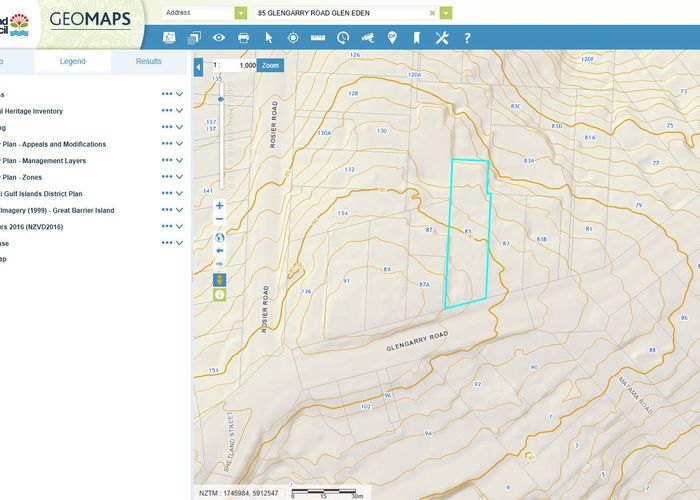Click the target locate icon
700x500 pixels.
pos(293,38)
